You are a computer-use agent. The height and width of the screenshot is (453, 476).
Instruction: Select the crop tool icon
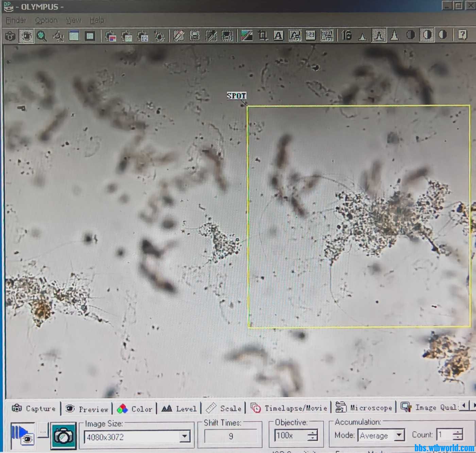point(262,35)
